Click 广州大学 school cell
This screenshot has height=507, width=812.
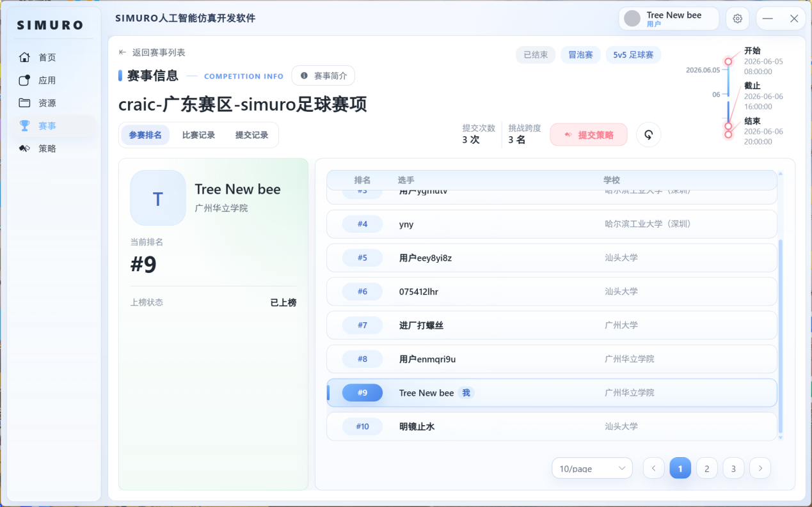621,325
